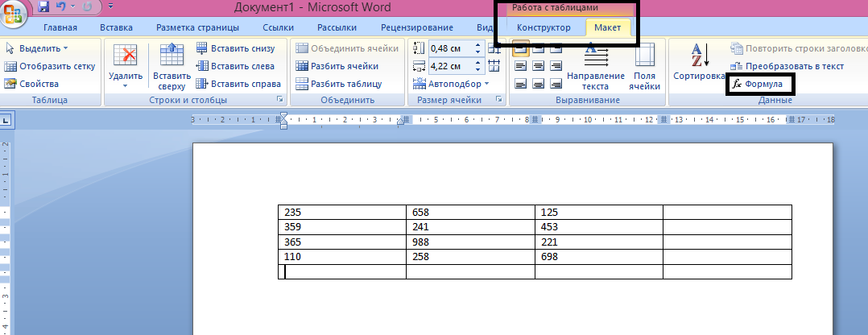Open Customize Quick Access Toolbar arrow
This screenshot has height=335, width=868.
[x=111, y=6]
